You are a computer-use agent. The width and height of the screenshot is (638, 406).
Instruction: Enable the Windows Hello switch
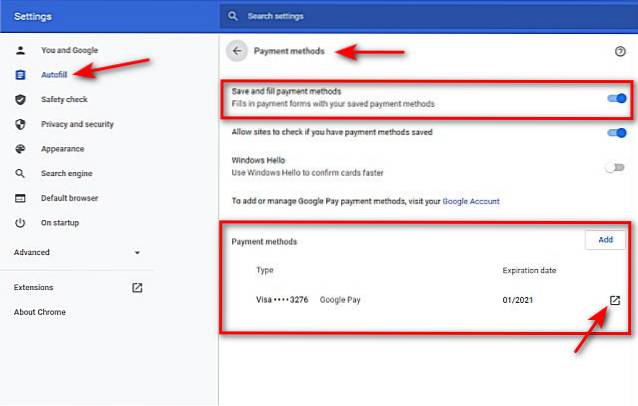(x=615, y=167)
